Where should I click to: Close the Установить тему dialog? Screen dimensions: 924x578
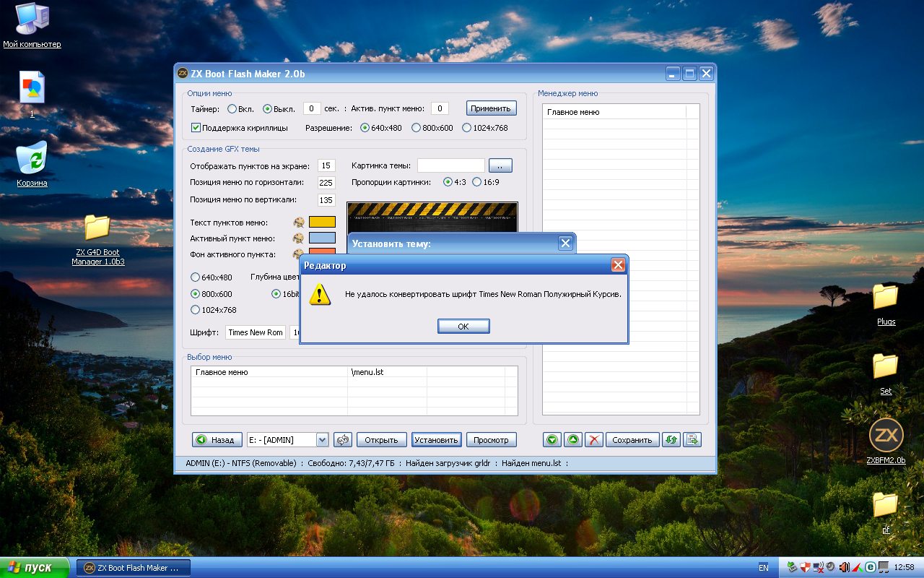tap(565, 243)
